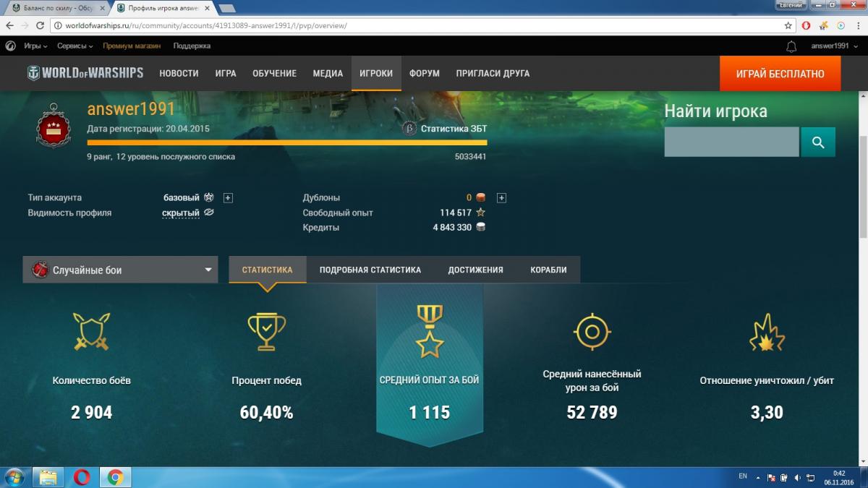The image size is (868, 488).
Task: Open a new browser tab
Action: pos(226,8)
